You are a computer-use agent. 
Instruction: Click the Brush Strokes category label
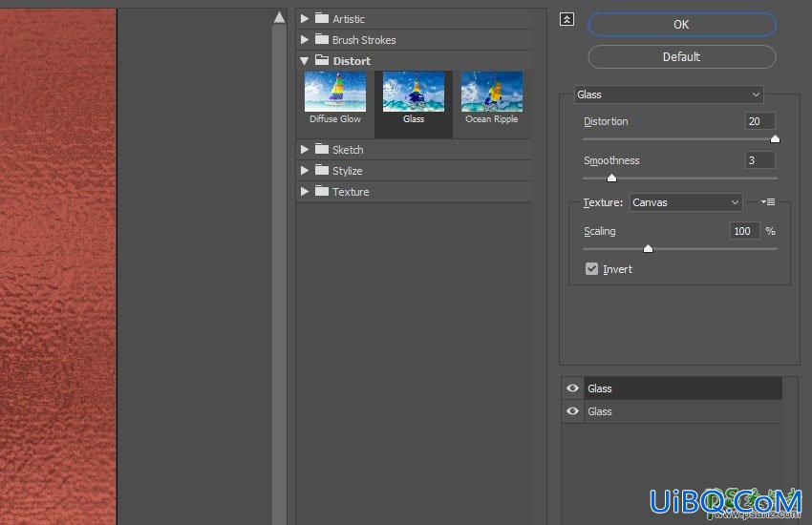coord(364,40)
